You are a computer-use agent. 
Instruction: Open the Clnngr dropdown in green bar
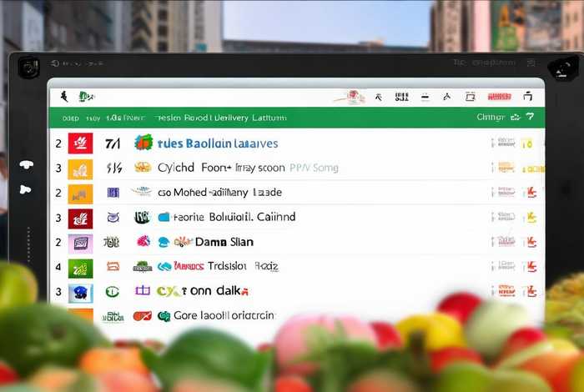[491, 118]
